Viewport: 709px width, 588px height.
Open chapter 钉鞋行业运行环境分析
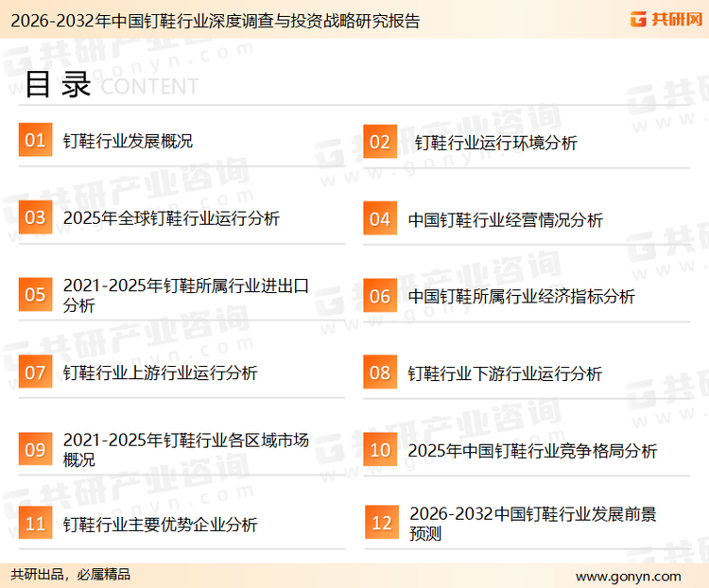tap(495, 143)
